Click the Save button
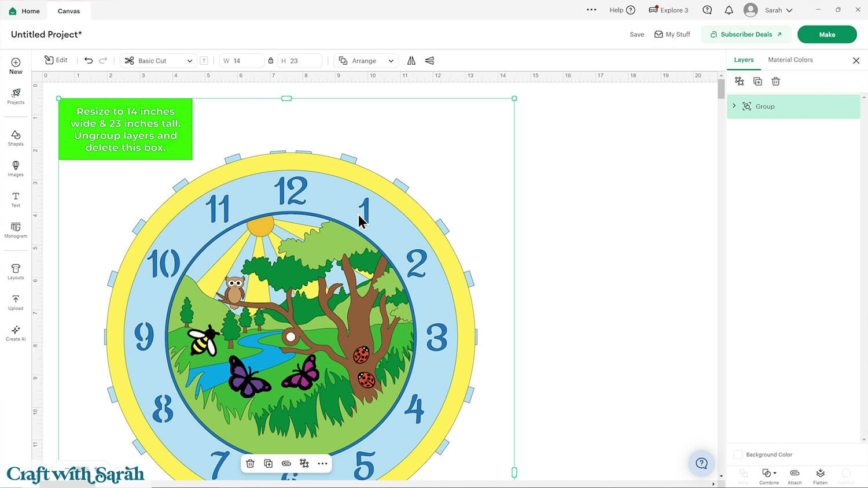The image size is (868, 488). [637, 35]
